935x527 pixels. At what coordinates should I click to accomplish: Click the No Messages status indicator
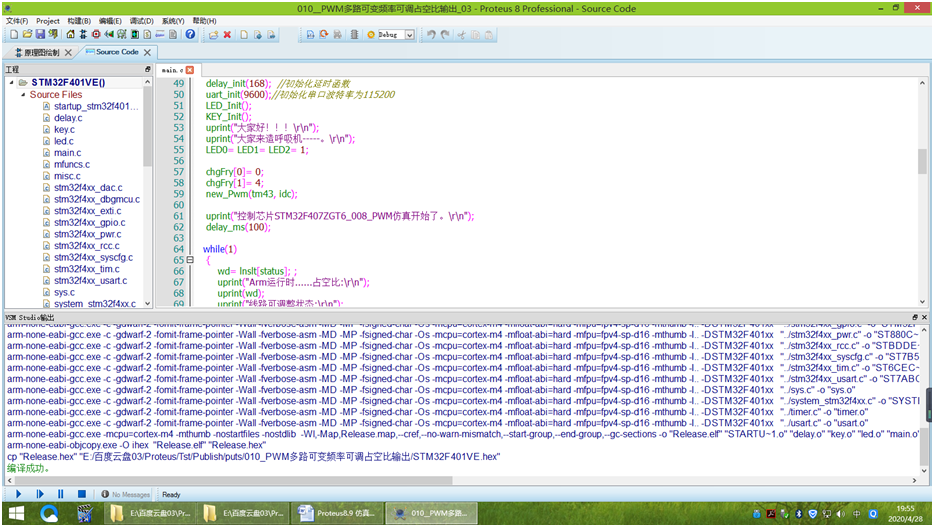click(125, 495)
